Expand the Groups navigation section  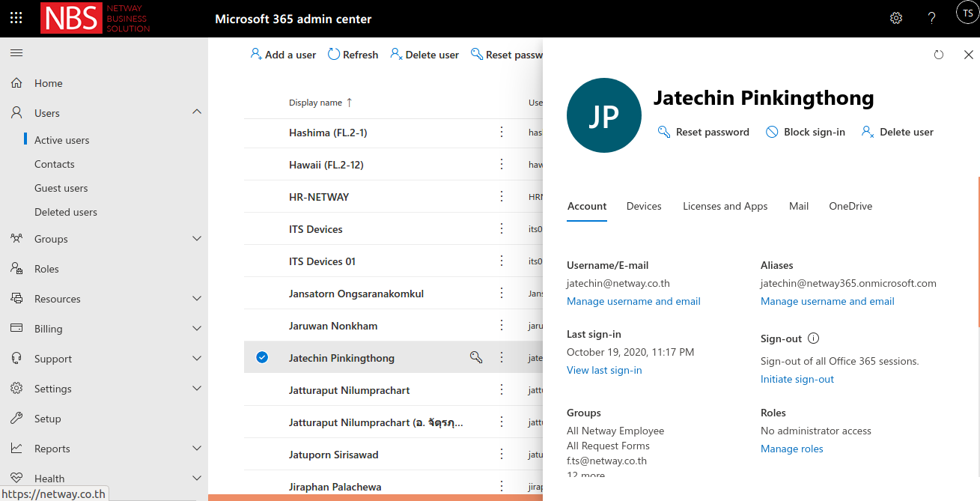[x=197, y=239]
